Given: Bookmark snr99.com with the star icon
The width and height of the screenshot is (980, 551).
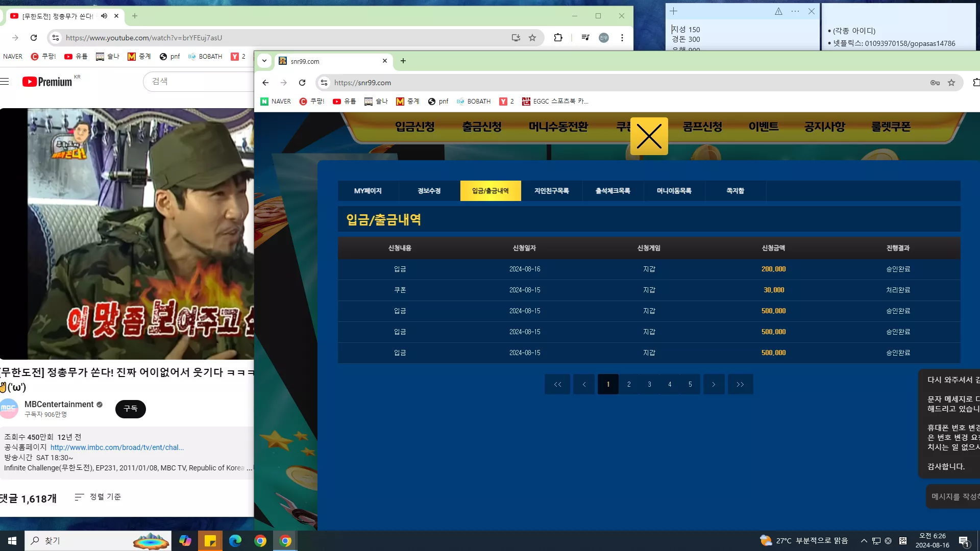Looking at the screenshot, I should point(951,83).
